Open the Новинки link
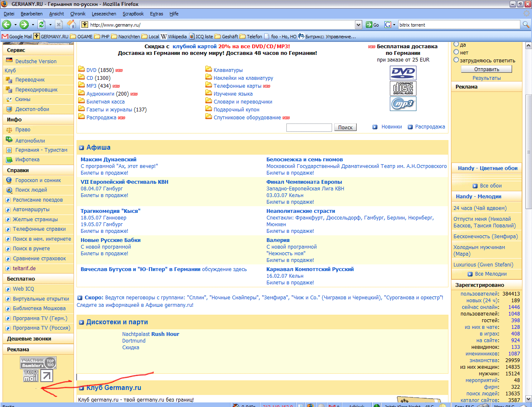The image size is (532, 407). (x=392, y=127)
